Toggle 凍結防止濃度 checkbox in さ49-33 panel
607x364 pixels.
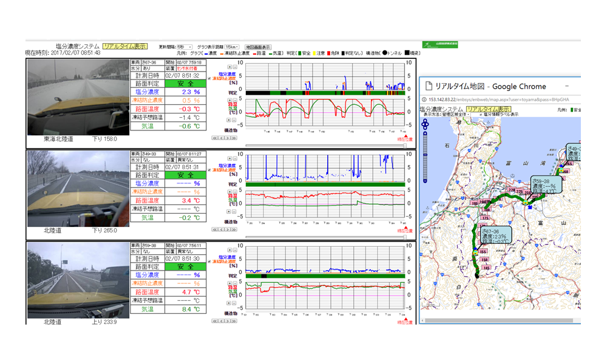[x=209, y=170]
